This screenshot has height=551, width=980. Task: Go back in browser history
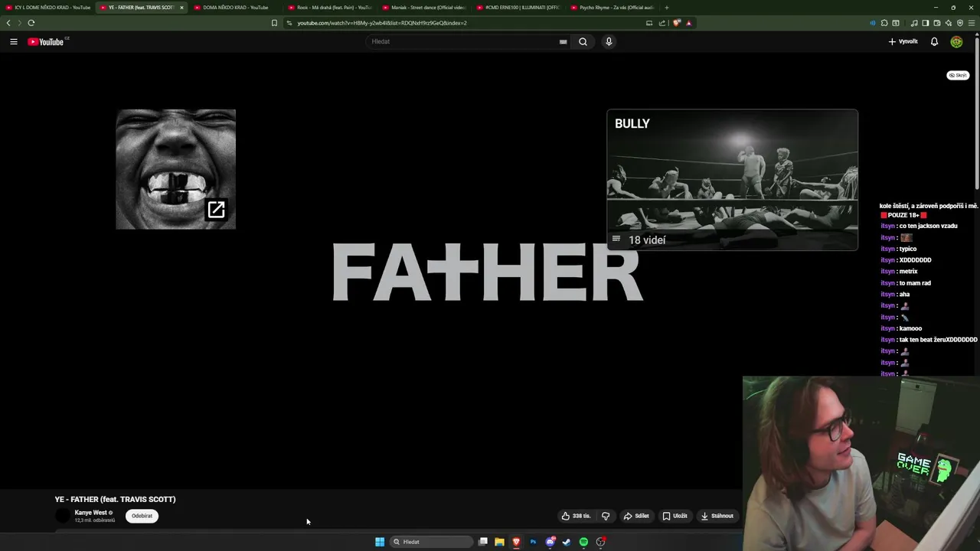[8, 23]
